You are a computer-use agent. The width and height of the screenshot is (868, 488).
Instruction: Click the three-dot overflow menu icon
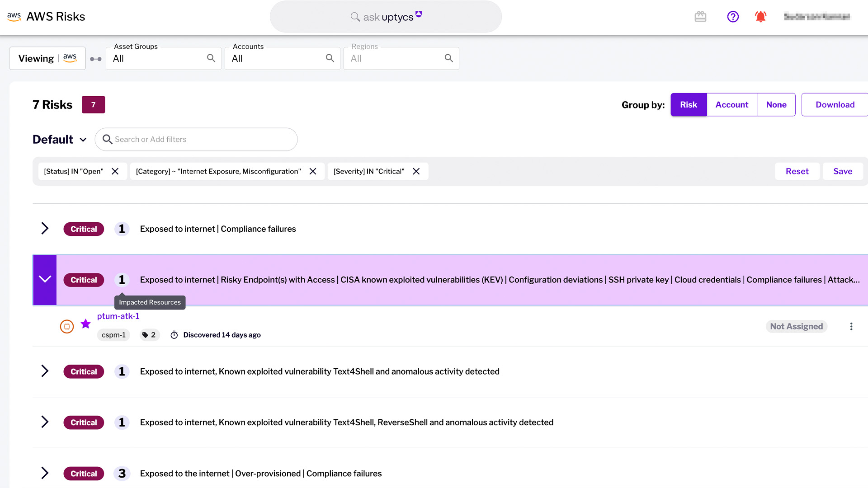coord(851,326)
